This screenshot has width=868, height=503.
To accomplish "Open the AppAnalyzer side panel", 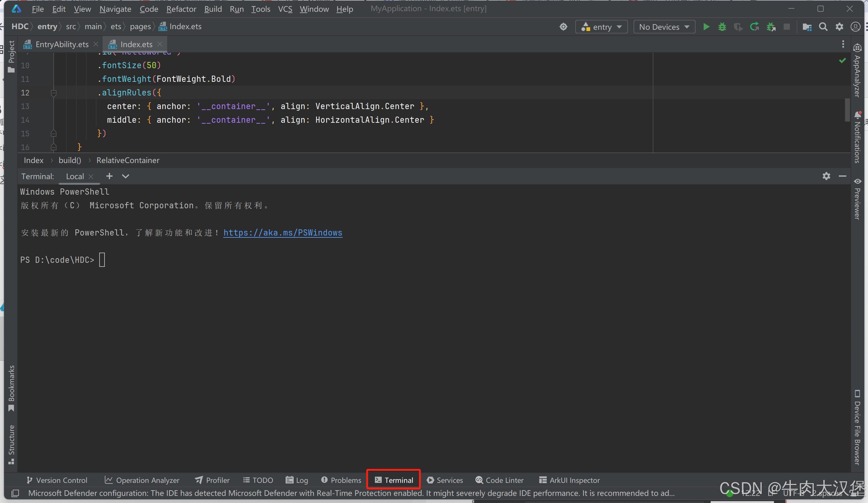I will 857,71.
